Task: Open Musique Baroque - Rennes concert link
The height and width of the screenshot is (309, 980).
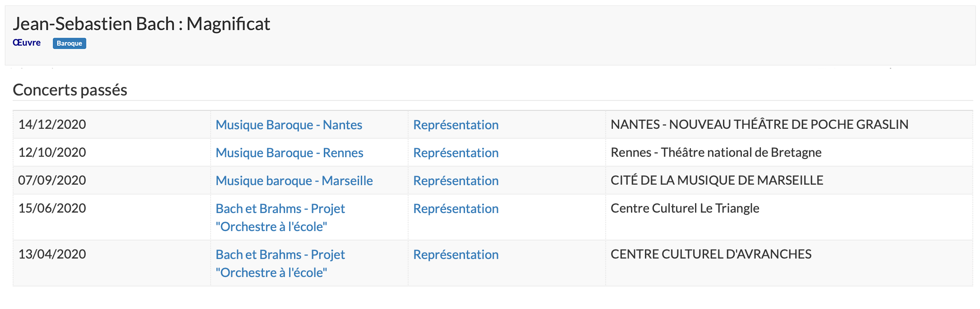Action: [289, 153]
